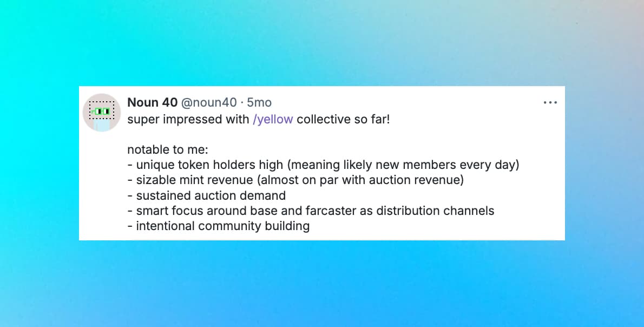
Task: Click the "notable to me:" line
Action: click(168, 150)
